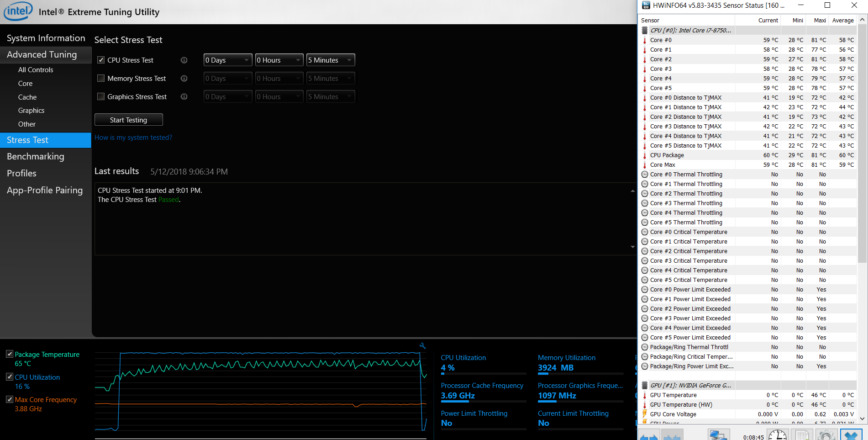Open App-Profile Pairing section
This screenshot has height=440, width=868.
(x=46, y=191)
